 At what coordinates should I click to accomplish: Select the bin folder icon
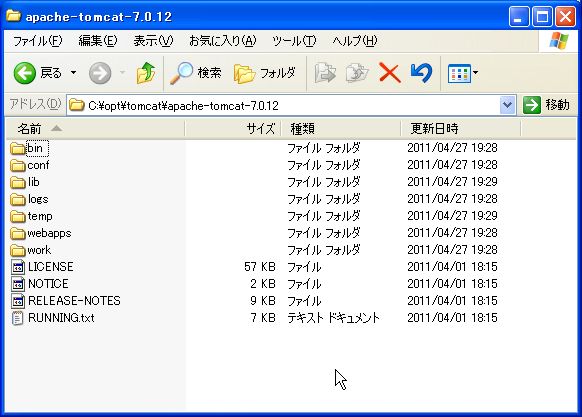(x=17, y=149)
